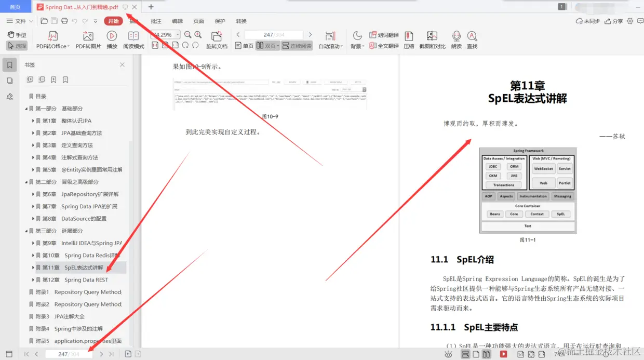Select 单页 single page view
Viewport: 644px width, 360px height.
tap(244, 46)
